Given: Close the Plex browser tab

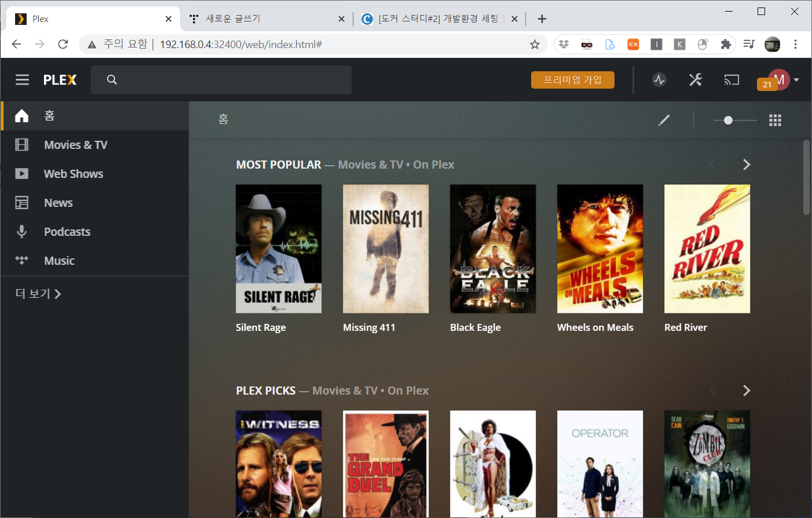Looking at the screenshot, I should coord(169,19).
